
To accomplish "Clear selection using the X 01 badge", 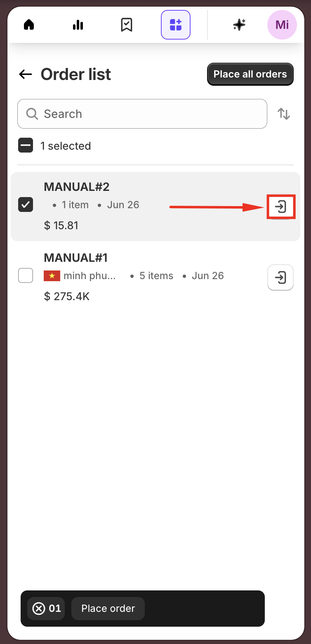I will 46,609.
